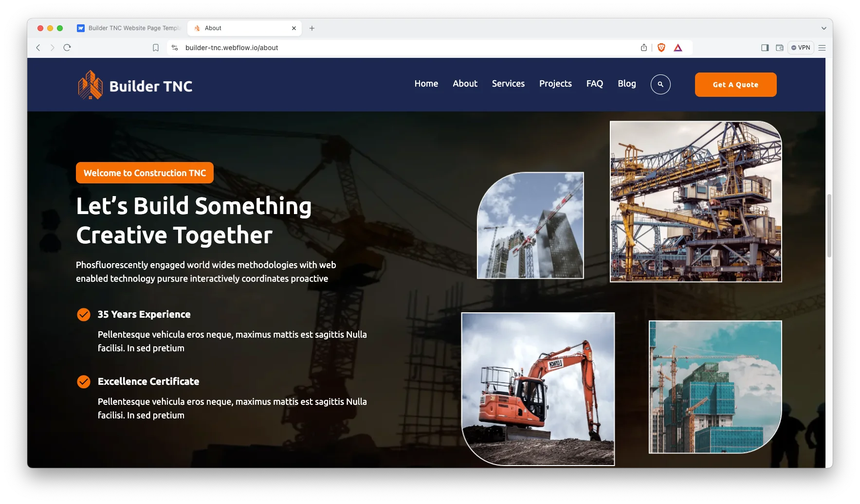Screen dimensions: 860x504
Task: Go to the Projects page link
Action: [x=555, y=84]
